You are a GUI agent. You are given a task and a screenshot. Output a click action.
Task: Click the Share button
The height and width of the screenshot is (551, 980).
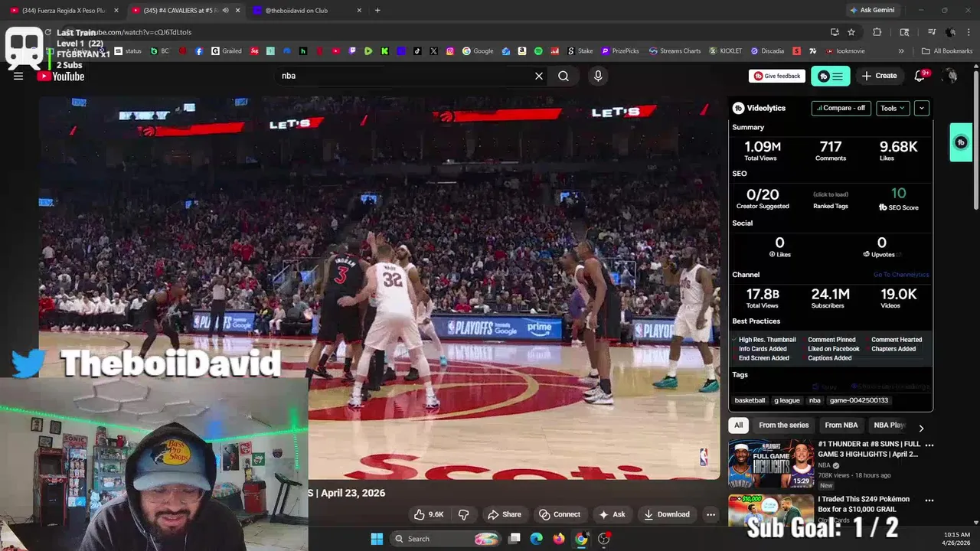point(505,514)
